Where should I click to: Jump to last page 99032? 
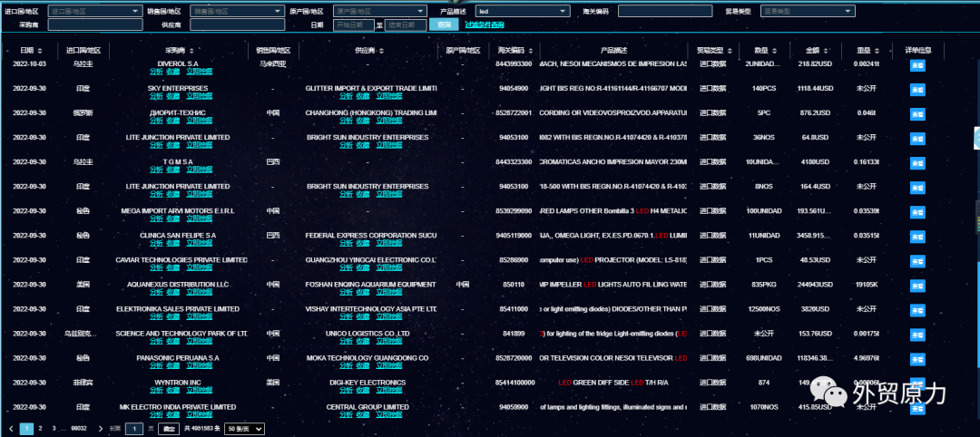79,429
